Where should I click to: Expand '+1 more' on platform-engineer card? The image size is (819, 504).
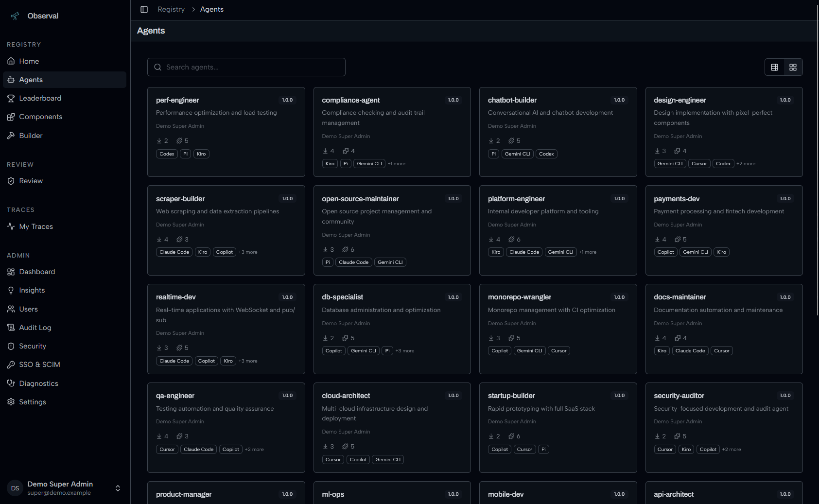pyautogui.click(x=588, y=252)
